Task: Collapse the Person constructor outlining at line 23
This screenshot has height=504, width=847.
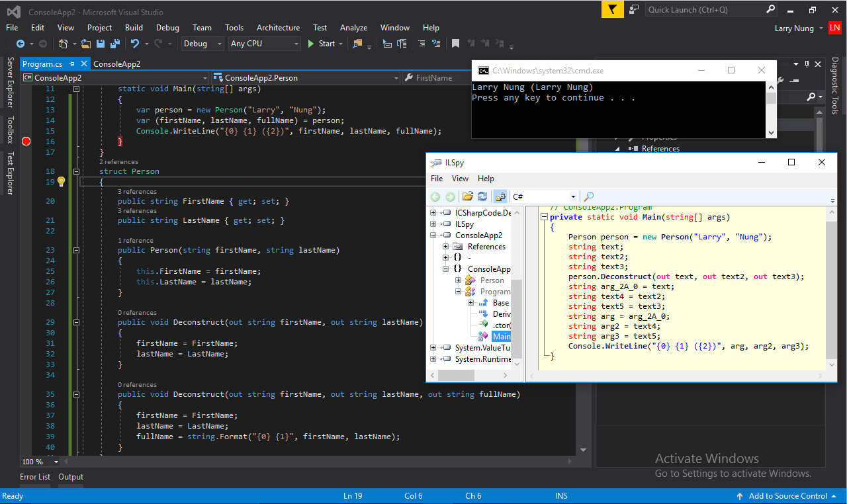Action: tap(76, 251)
